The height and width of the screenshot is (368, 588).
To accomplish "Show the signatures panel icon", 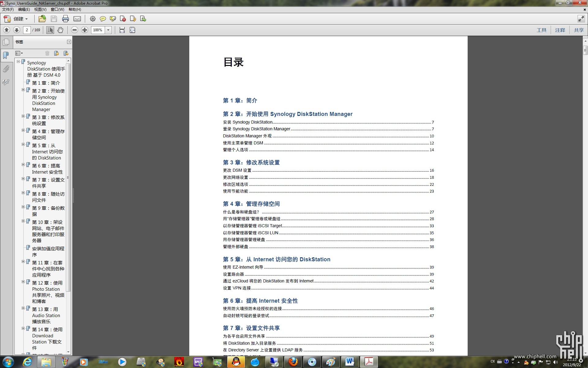I will click(x=6, y=82).
